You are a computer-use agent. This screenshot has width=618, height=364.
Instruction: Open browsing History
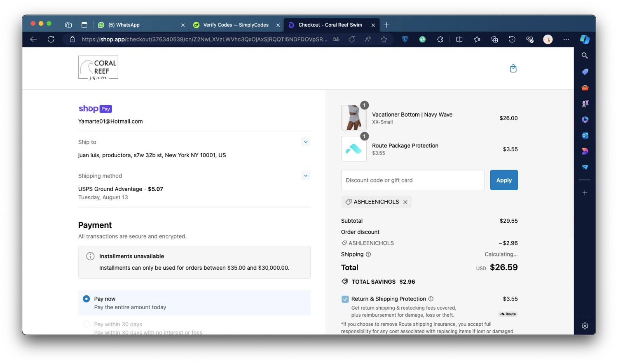[512, 39]
